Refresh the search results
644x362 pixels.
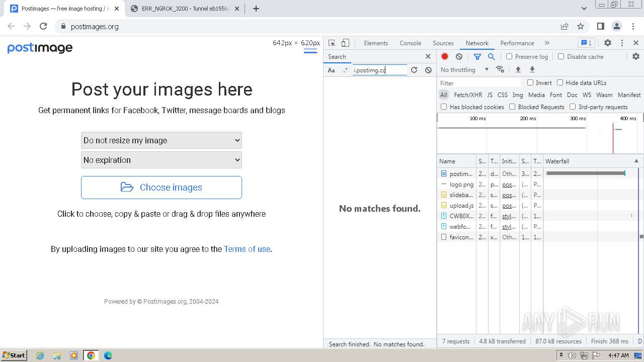[414, 70]
